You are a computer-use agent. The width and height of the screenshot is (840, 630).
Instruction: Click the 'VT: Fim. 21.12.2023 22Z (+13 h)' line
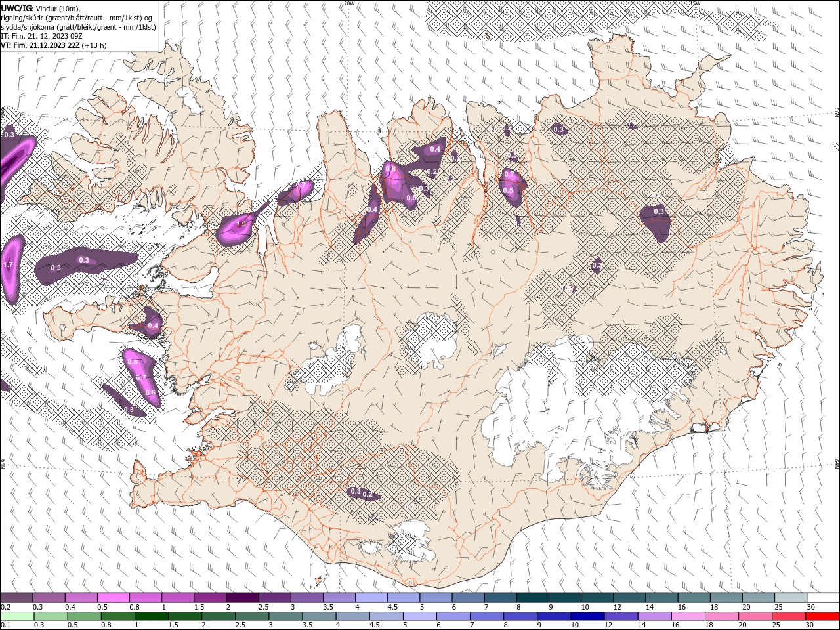point(53,45)
